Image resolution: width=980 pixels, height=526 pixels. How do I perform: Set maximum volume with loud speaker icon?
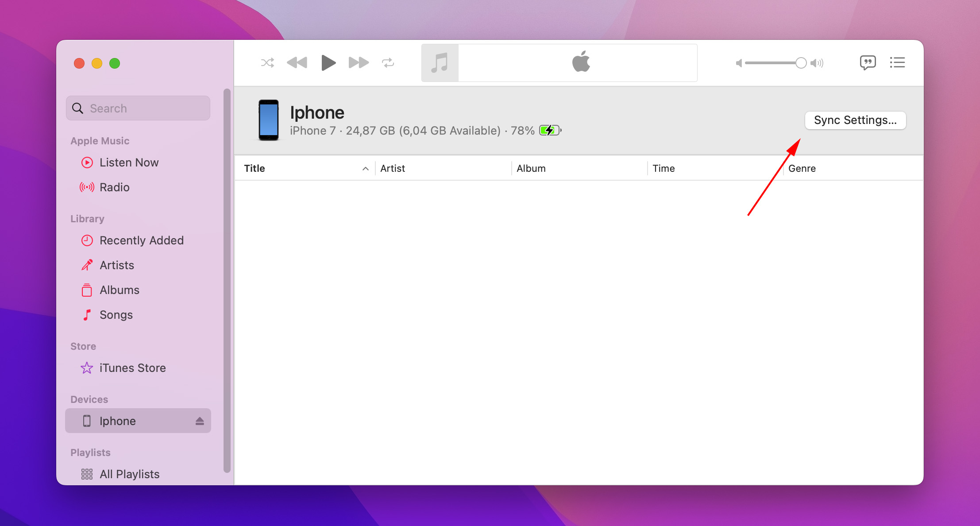coord(817,63)
